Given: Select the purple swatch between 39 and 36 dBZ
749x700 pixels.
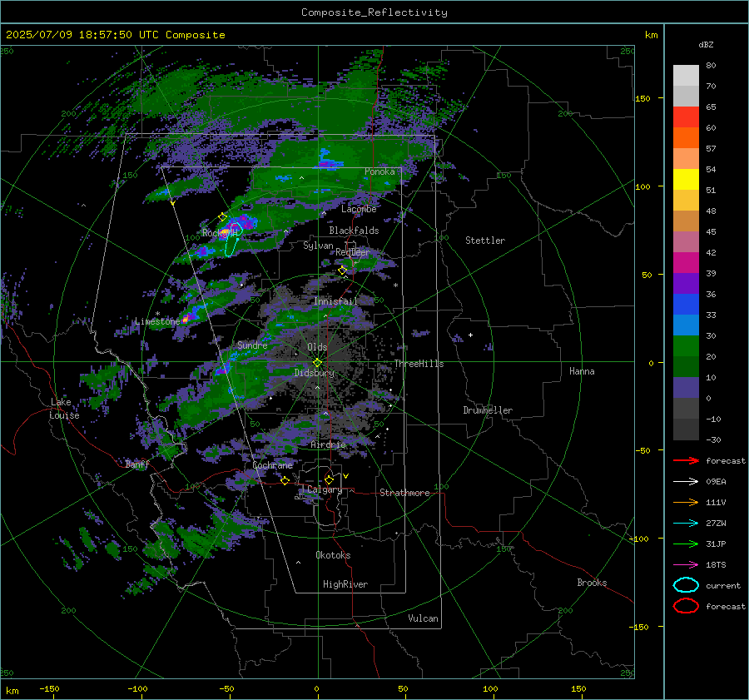Looking at the screenshot, I should (686, 283).
